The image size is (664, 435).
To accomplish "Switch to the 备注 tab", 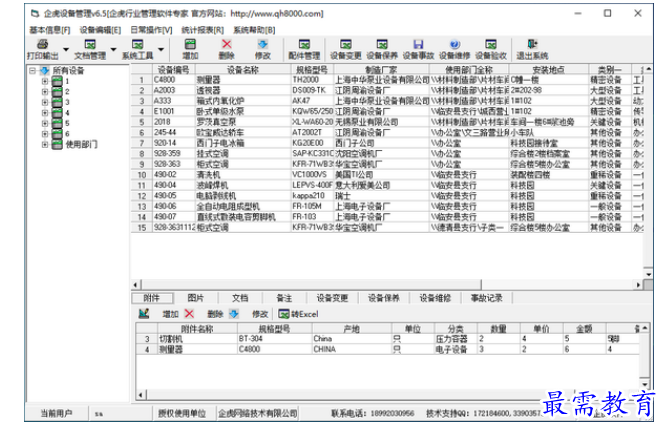I will pyautogui.click(x=284, y=298).
